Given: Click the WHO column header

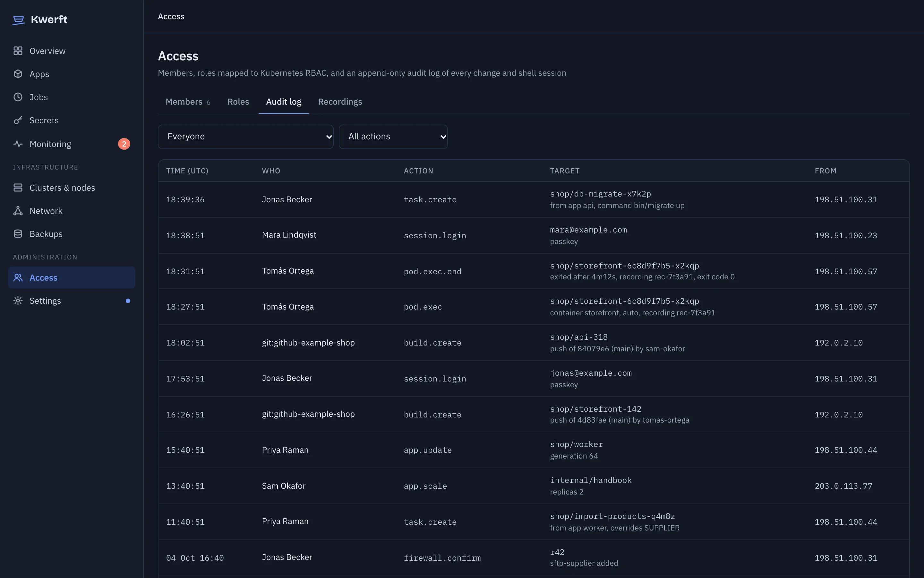Looking at the screenshot, I should [271, 171].
